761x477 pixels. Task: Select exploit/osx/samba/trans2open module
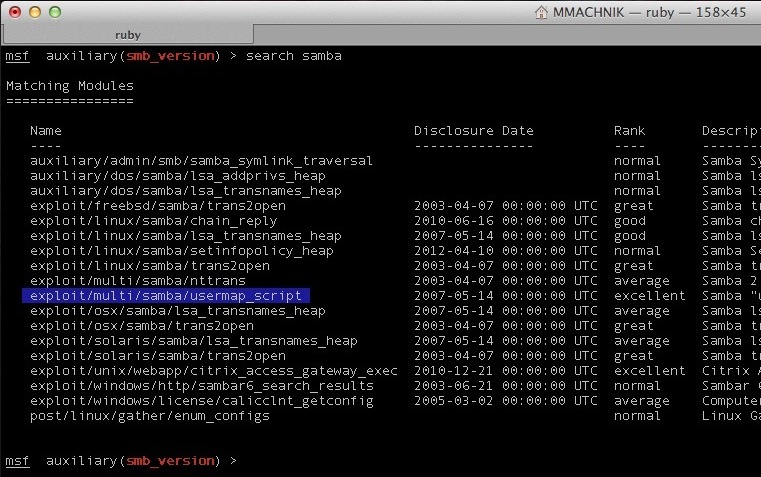pyautogui.click(x=142, y=326)
